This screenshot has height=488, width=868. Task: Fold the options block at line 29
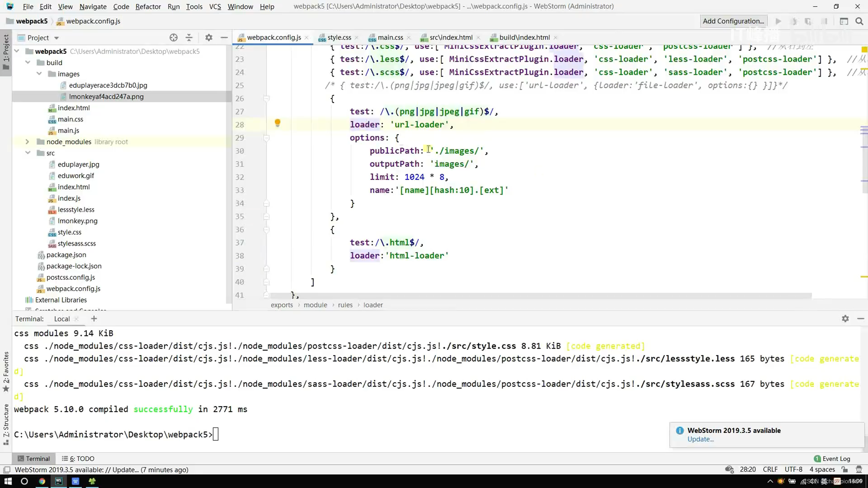[267, 138]
